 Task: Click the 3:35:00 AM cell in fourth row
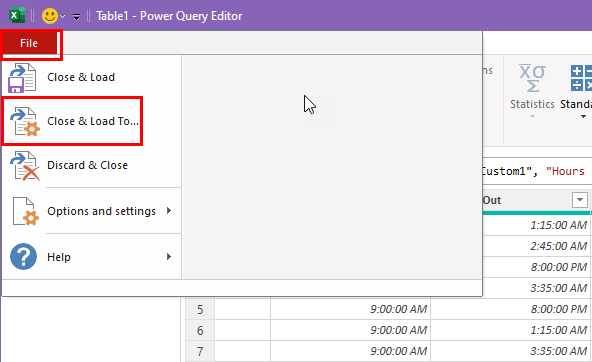536,288
